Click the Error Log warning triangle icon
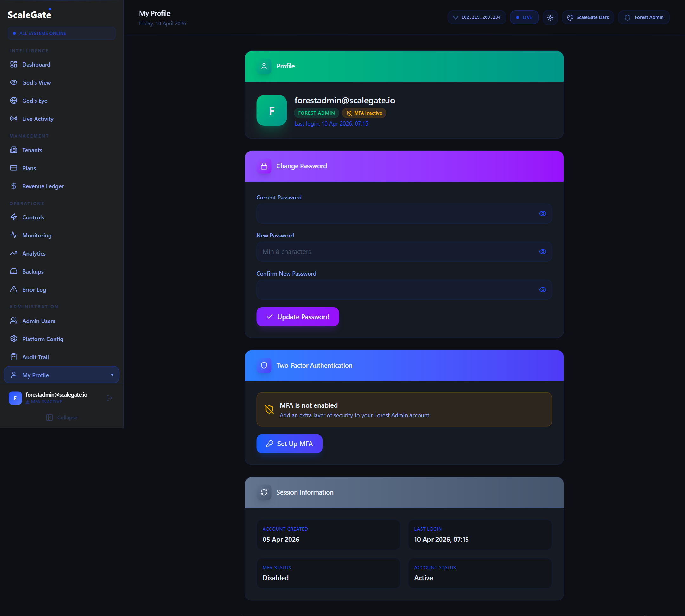Viewport: 685px width, 616px height. tap(14, 289)
